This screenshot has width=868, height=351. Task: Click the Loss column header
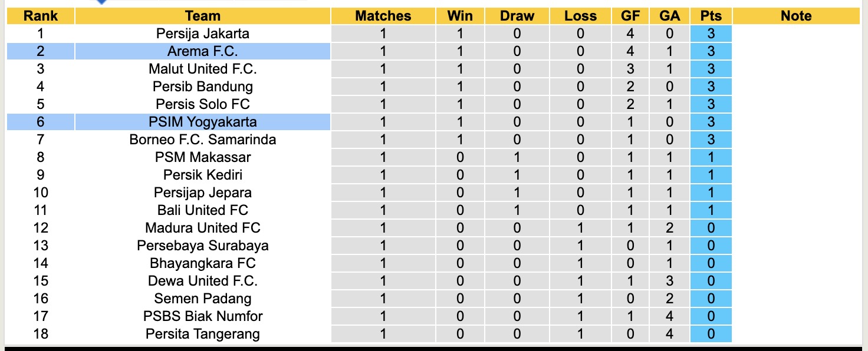coord(580,16)
